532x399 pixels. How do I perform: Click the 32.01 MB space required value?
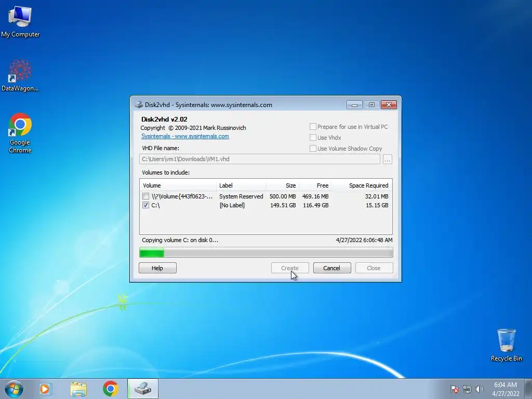coord(377,196)
